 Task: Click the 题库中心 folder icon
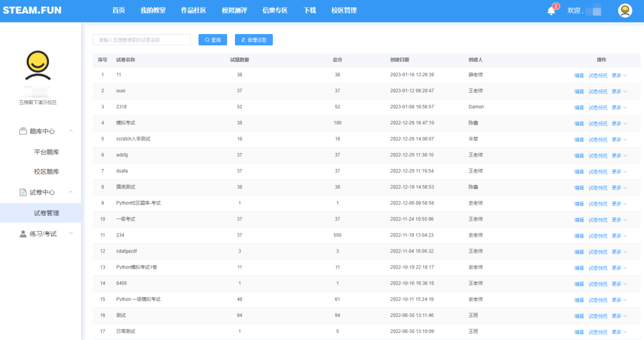coord(23,131)
